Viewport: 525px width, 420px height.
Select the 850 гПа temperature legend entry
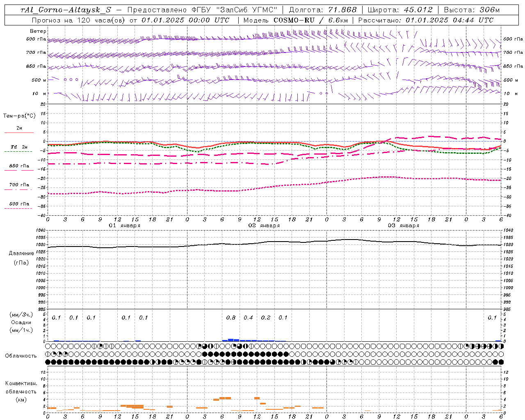point(19,166)
